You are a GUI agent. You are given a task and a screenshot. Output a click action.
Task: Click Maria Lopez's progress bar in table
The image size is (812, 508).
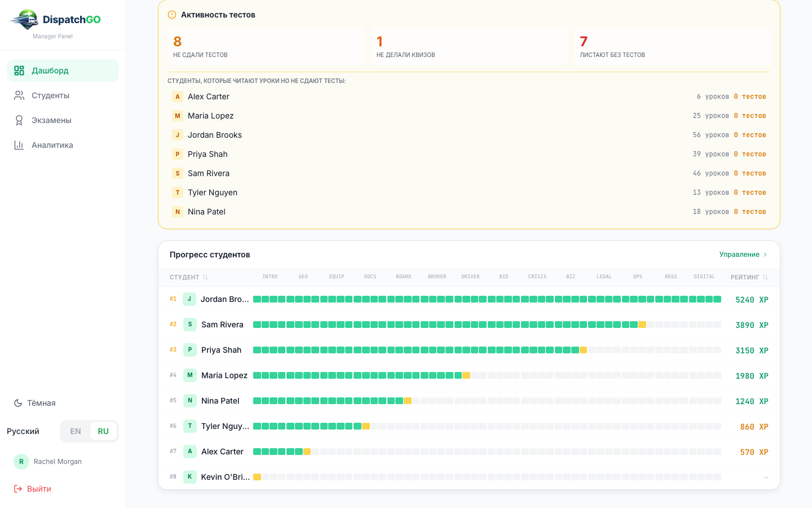pyautogui.click(x=487, y=375)
